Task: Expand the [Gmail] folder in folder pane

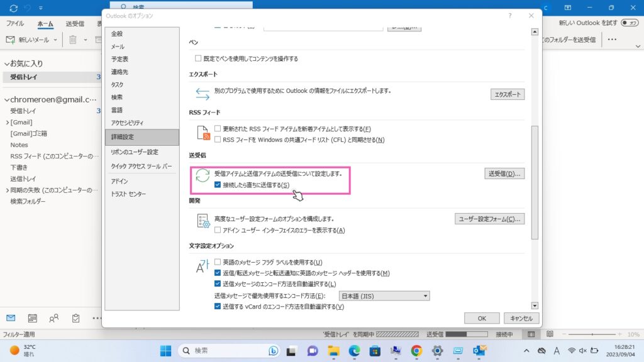Action: pos(7,122)
